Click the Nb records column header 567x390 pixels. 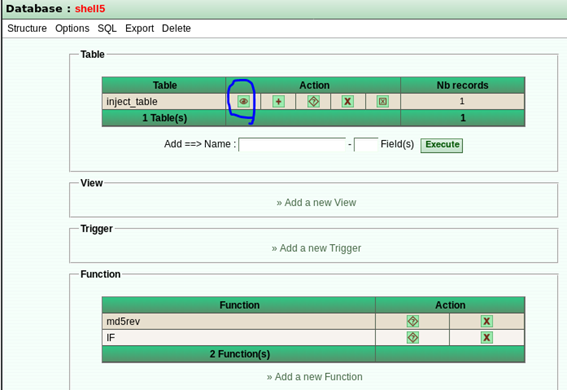click(x=462, y=85)
